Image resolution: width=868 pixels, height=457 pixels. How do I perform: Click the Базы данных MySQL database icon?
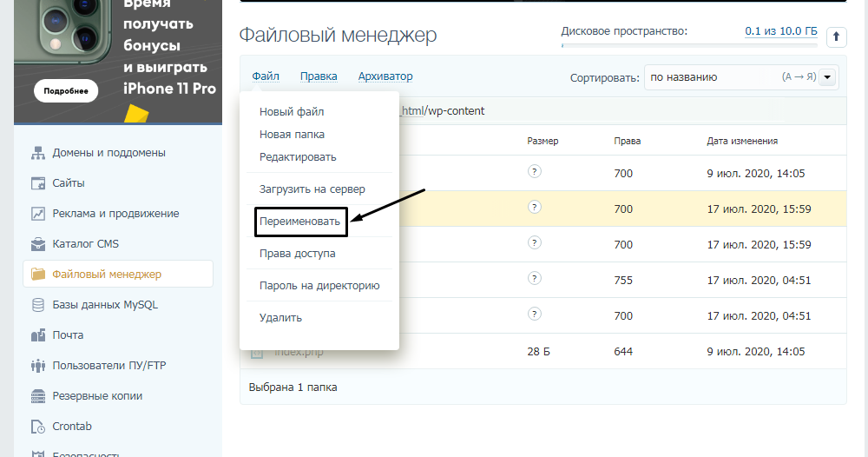pyautogui.click(x=37, y=305)
